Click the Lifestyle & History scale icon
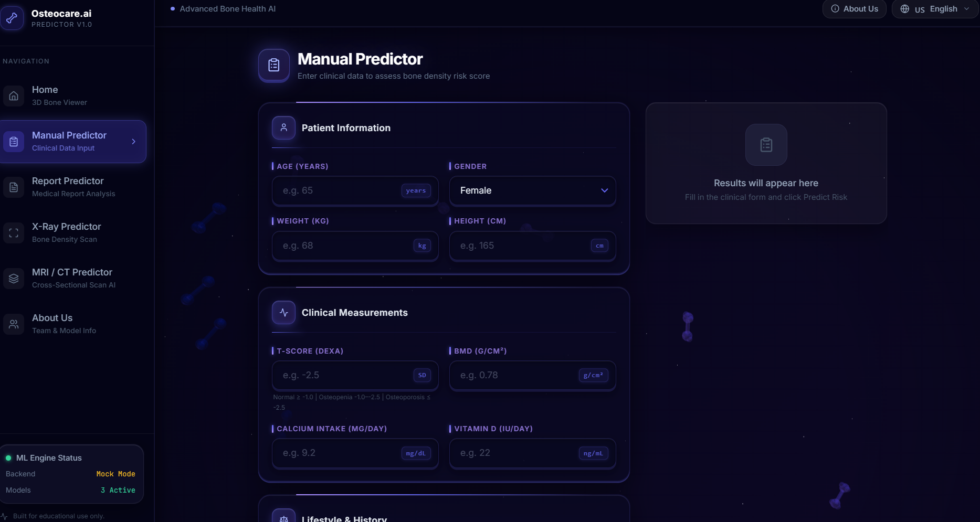This screenshot has height=522, width=980. click(283, 516)
